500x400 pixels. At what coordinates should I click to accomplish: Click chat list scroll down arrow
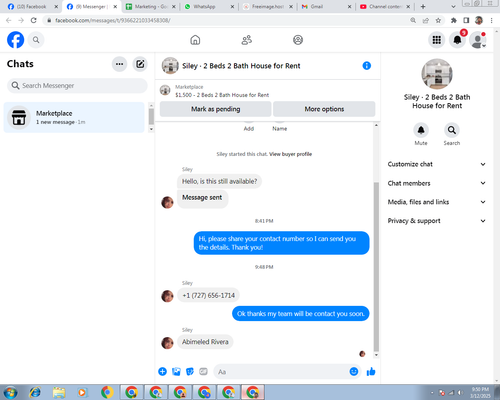pyautogui.click(x=151, y=129)
